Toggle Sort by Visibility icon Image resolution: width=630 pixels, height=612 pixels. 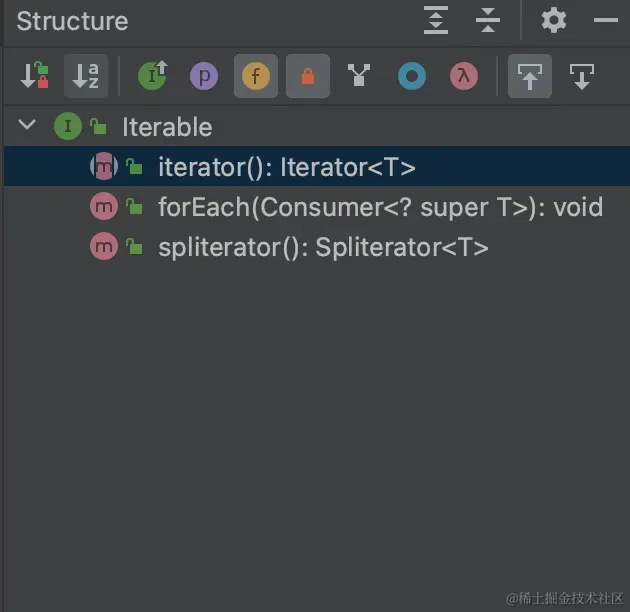click(35, 76)
